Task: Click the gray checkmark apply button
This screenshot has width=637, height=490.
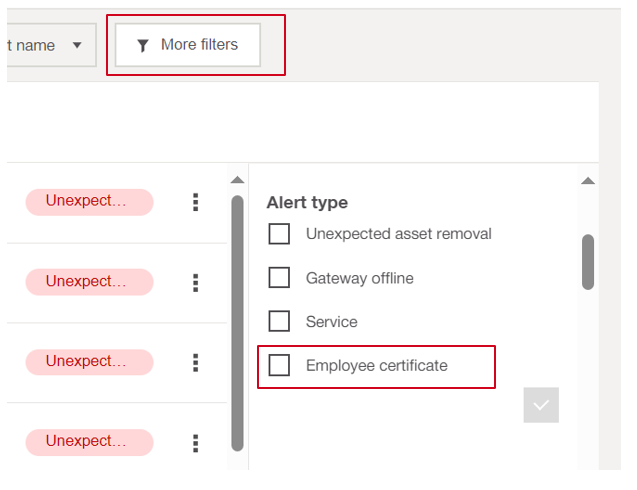Action: click(x=541, y=405)
